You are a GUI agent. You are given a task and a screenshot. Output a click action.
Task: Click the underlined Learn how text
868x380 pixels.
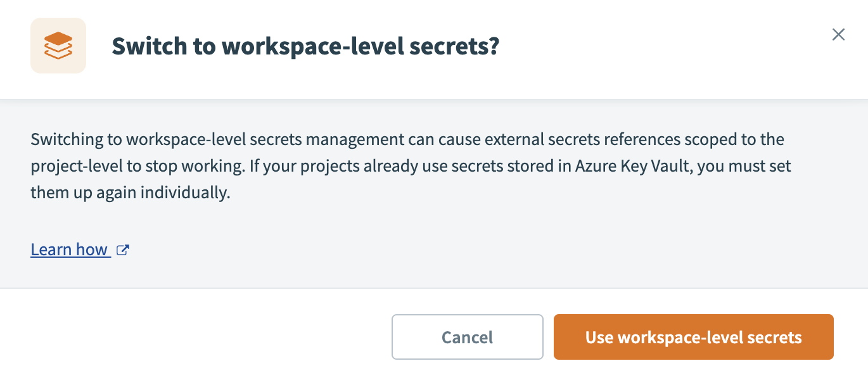click(x=70, y=249)
